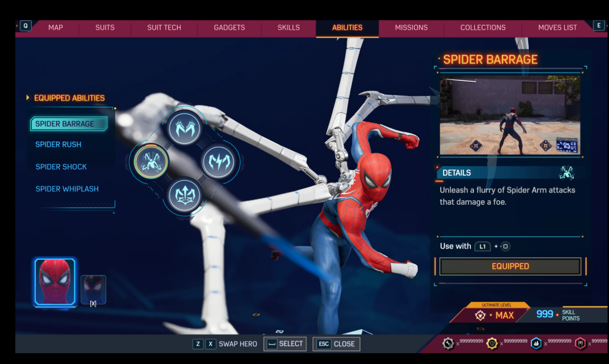Click the Ultimate Level emblem icon

[480, 315]
